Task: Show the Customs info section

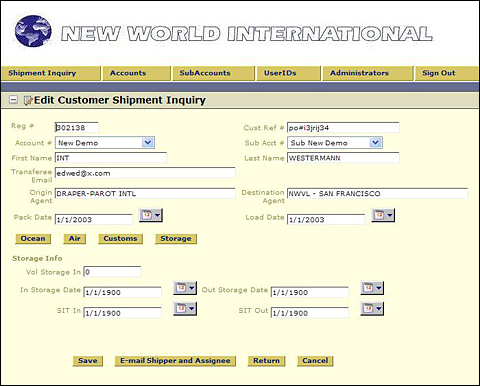Action: tap(120, 239)
